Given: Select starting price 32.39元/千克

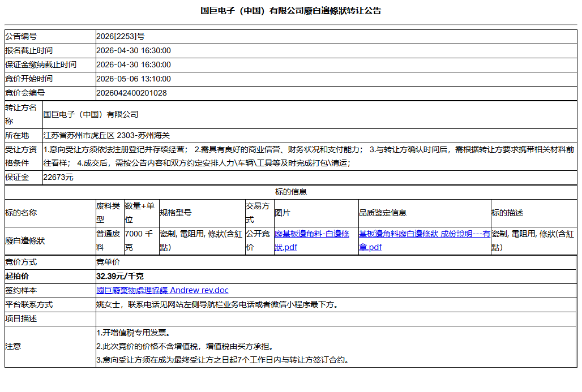Looking at the screenshot, I should point(120,276).
